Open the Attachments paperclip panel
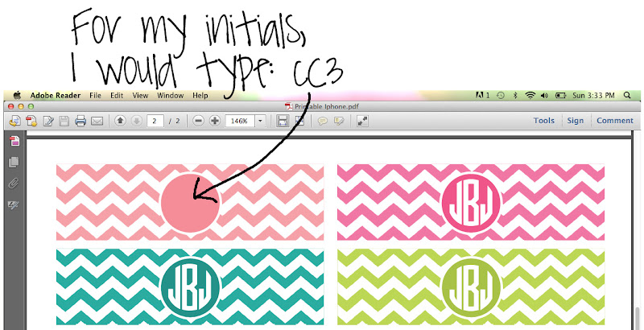The width and height of the screenshot is (644, 330). 14,183
